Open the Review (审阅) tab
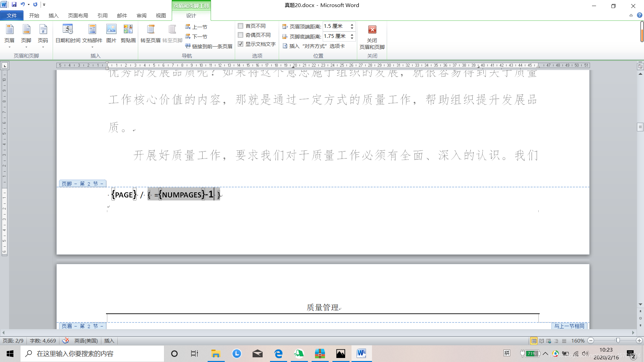 click(142, 15)
